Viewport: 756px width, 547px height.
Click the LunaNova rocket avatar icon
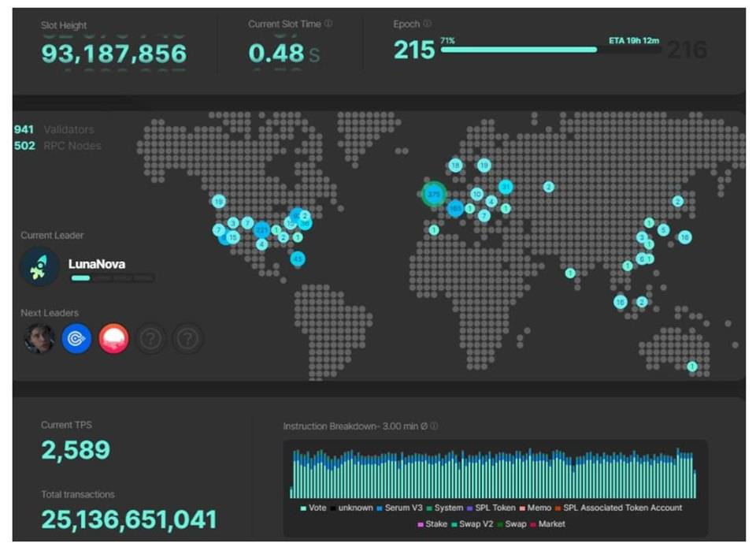click(39, 266)
